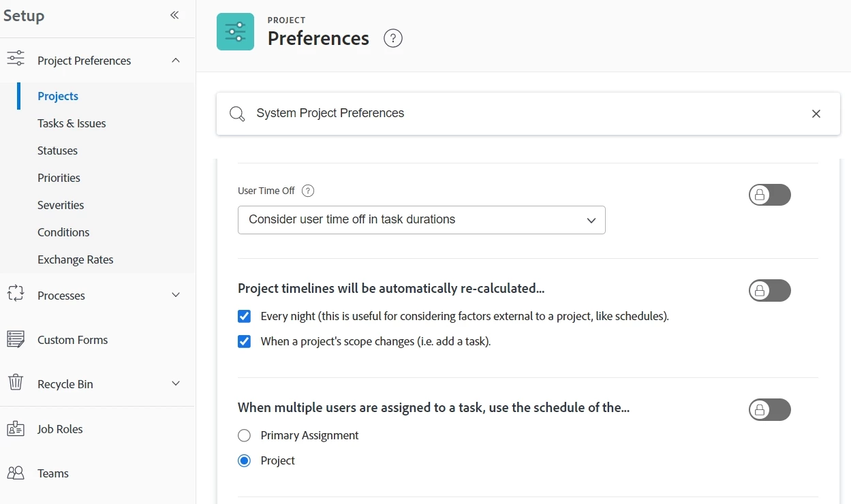Go to the Statuses preferences page
Viewport: 851px width, 504px height.
[57, 151]
